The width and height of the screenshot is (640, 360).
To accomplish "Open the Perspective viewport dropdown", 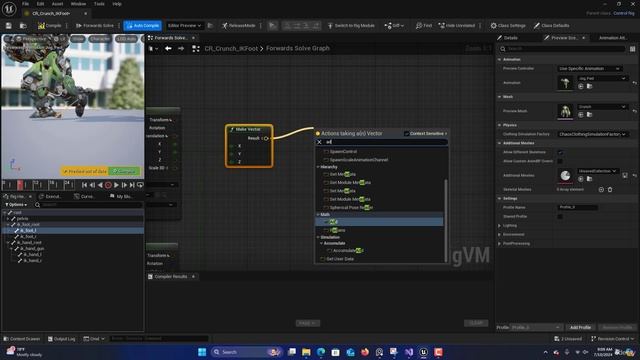I will (31, 39).
